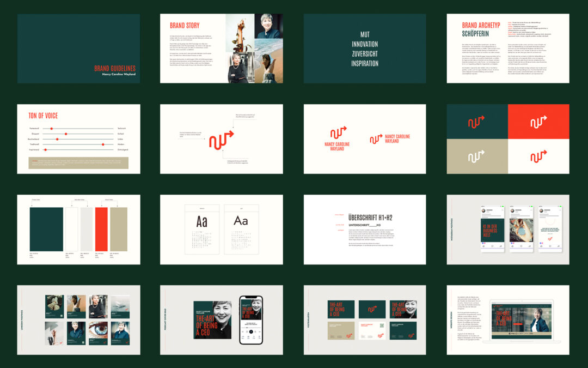Click 'Nancy Caroline Wayland' on cover slide
This screenshot has height=368, width=588.
(119, 74)
